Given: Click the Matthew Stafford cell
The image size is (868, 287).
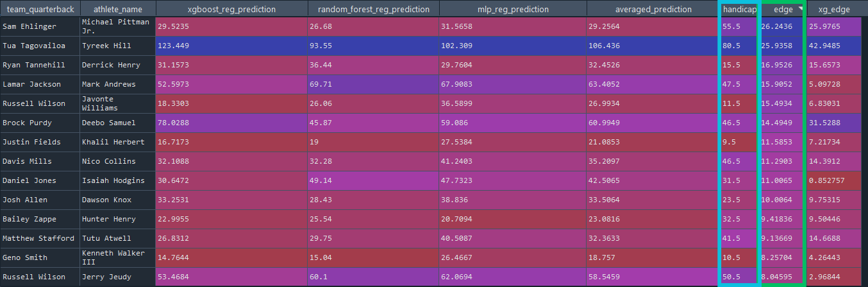Looking at the screenshot, I should point(40,239).
